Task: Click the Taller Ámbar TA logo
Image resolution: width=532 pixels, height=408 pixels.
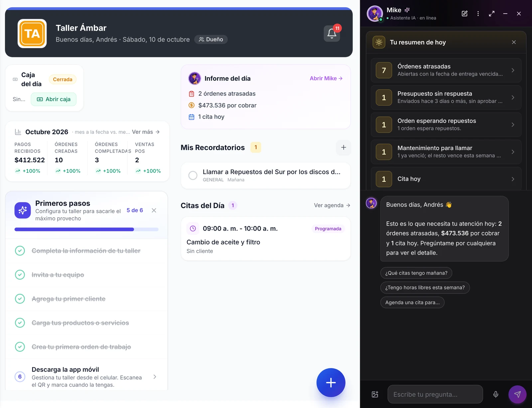Action: click(x=32, y=34)
